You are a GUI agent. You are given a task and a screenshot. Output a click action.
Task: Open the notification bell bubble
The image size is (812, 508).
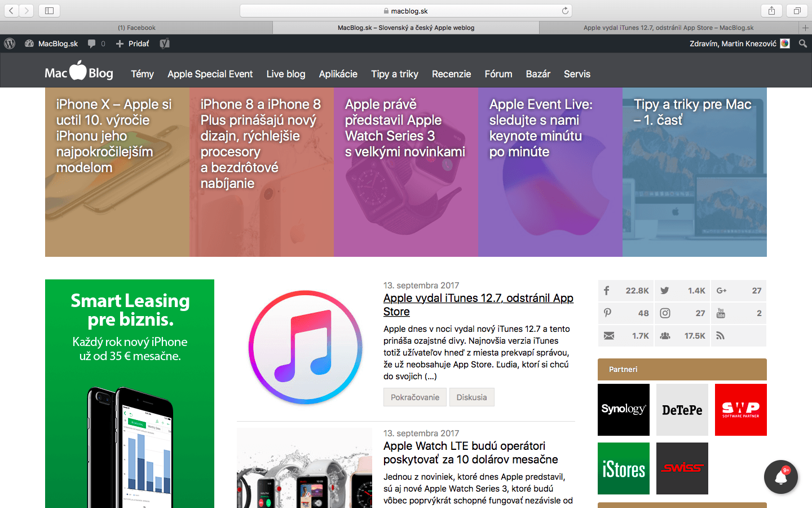click(x=781, y=477)
